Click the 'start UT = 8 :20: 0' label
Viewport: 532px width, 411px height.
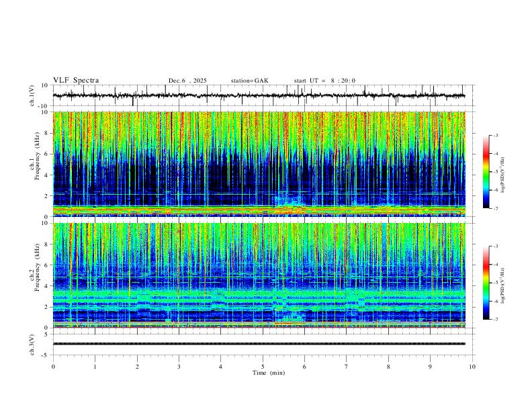coord(324,81)
